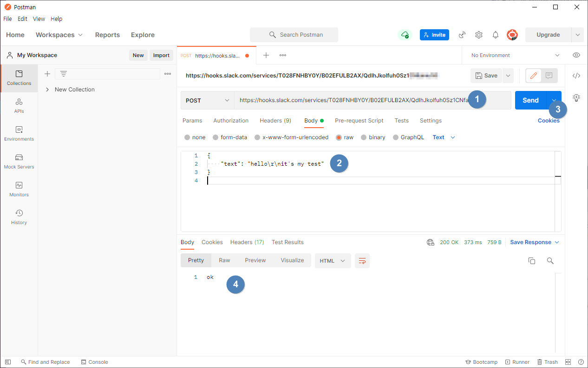Screen dimensions: 588x368
Task: Open collections more options ellipsis
Action: 168,74
